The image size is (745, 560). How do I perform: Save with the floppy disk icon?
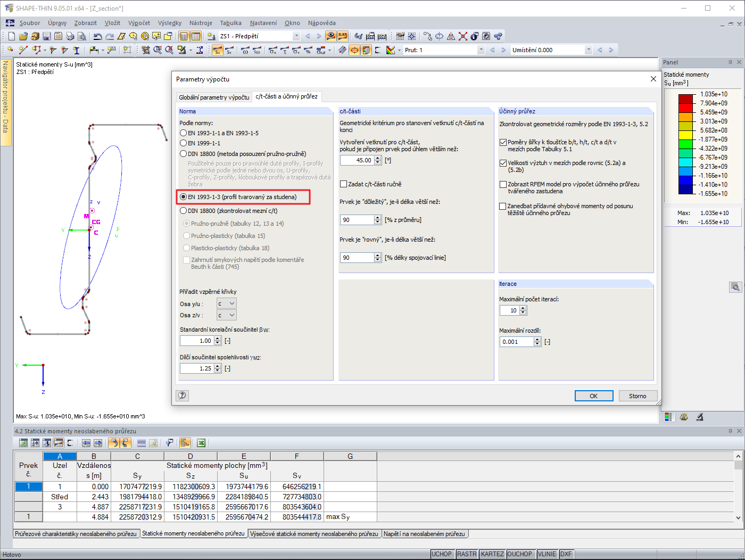tap(46, 36)
